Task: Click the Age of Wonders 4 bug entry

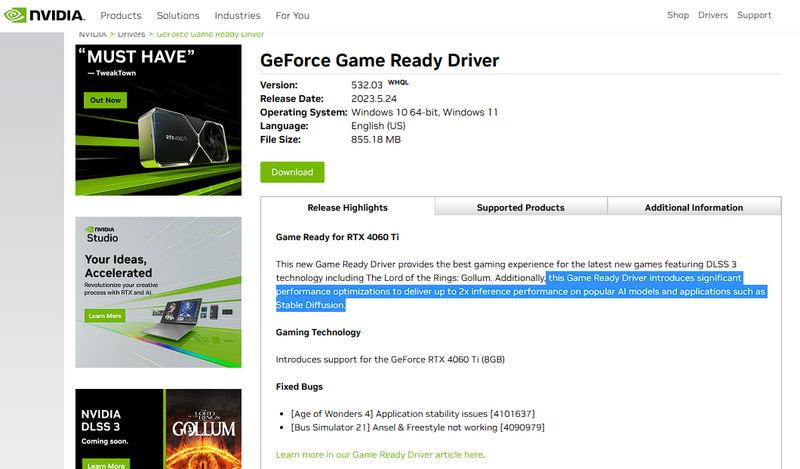Action: (x=413, y=413)
